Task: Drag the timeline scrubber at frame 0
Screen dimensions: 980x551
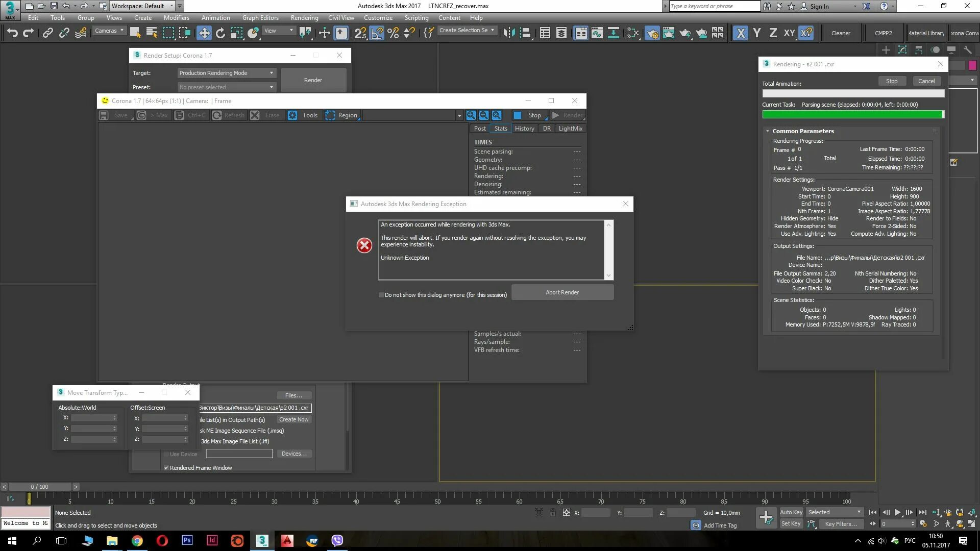Action: point(30,498)
